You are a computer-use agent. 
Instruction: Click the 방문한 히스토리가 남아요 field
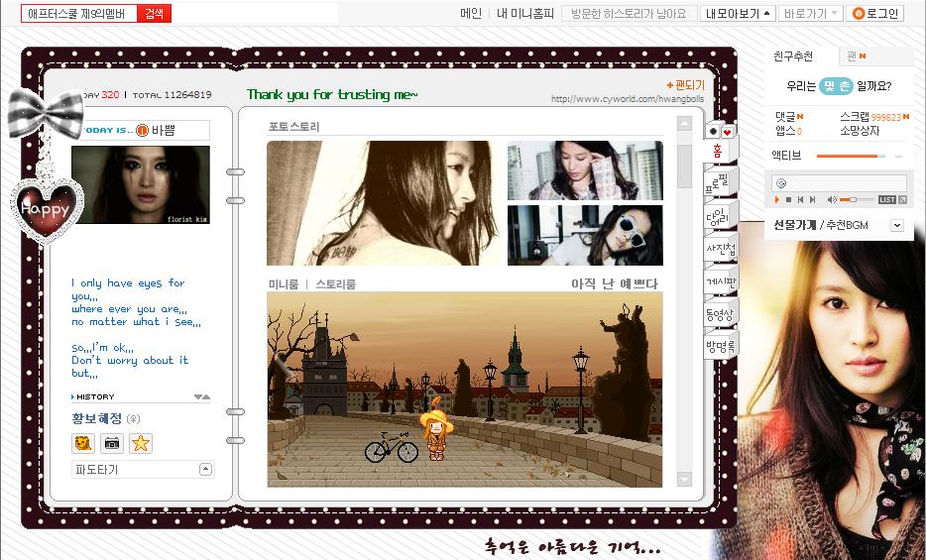(629, 14)
